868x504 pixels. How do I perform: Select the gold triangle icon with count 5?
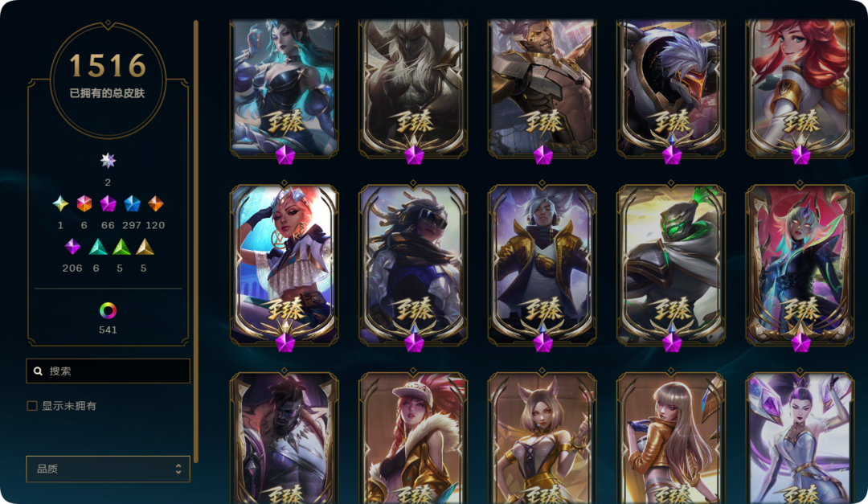coord(145,247)
